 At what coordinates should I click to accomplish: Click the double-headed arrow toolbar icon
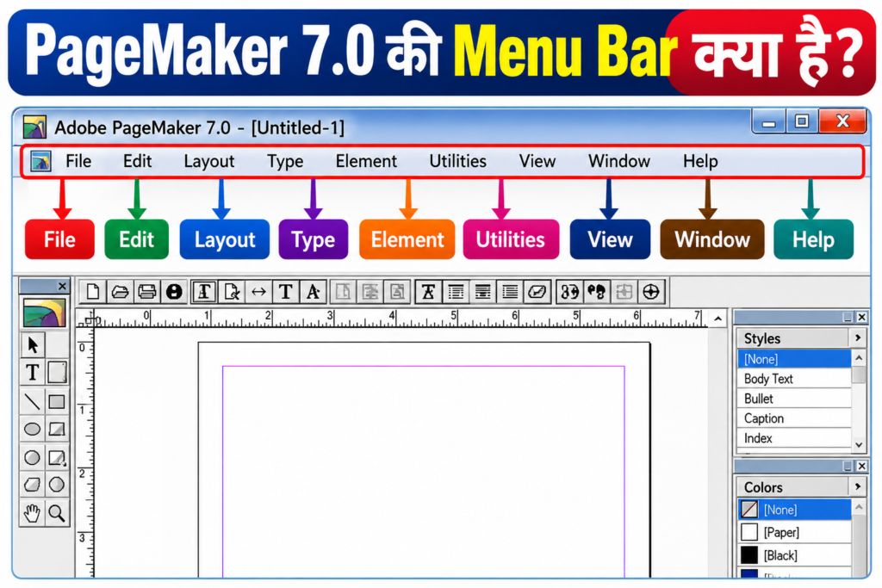tap(258, 292)
